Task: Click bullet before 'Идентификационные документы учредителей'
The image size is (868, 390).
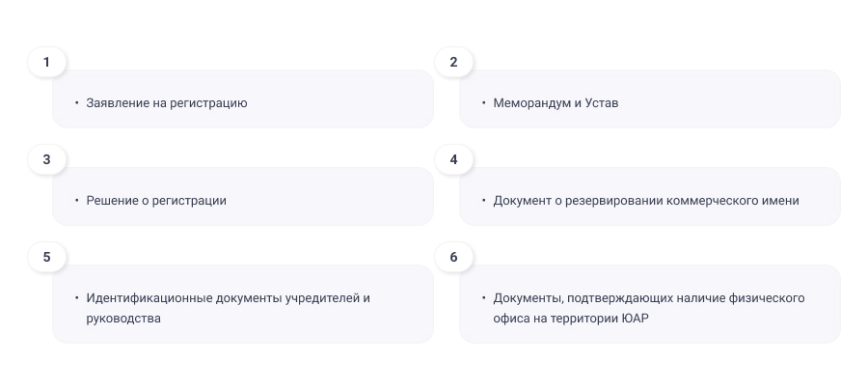Action: [76, 297]
